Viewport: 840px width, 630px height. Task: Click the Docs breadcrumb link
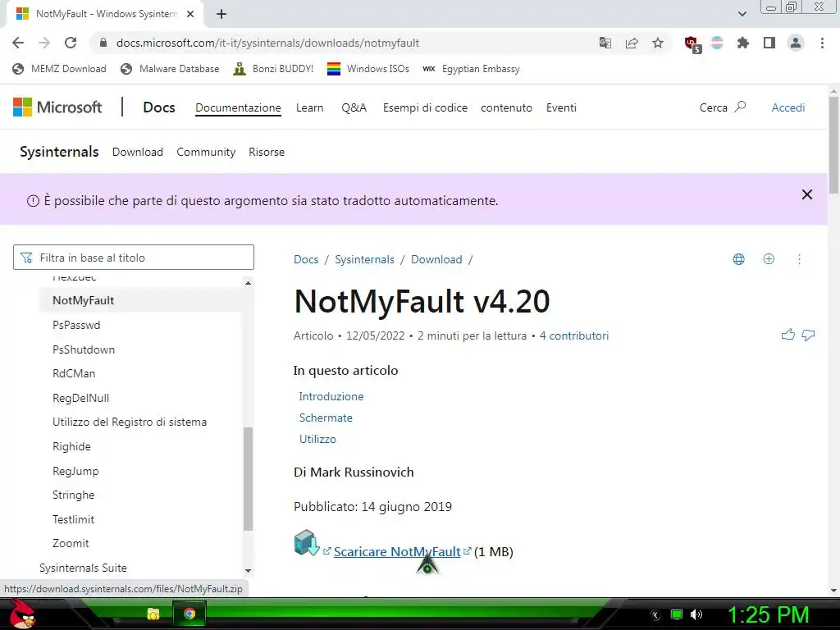click(306, 259)
